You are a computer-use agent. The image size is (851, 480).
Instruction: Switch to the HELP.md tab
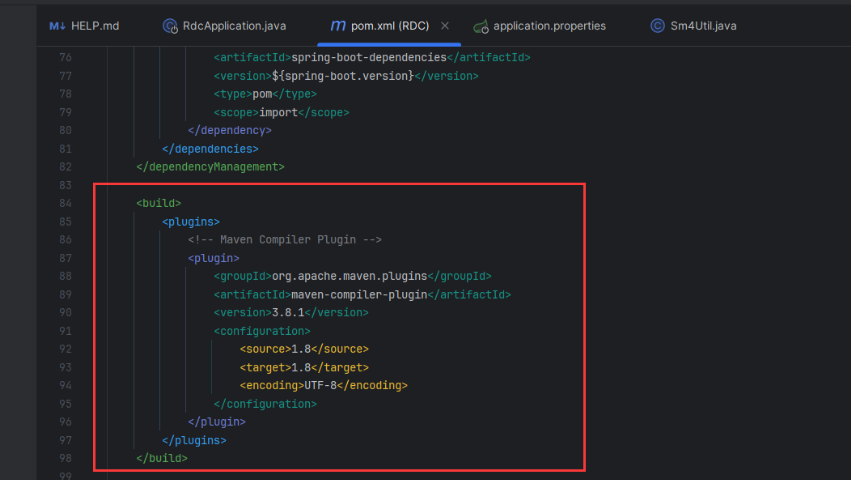click(x=94, y=25)
